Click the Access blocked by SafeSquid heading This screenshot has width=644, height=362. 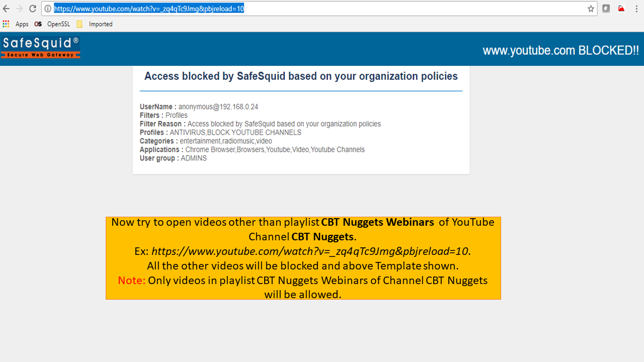(301, 76)
